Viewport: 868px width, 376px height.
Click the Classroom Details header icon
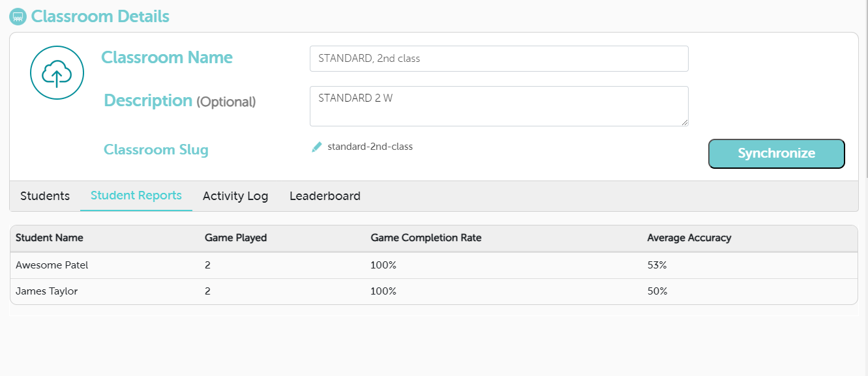click(18, 17)
